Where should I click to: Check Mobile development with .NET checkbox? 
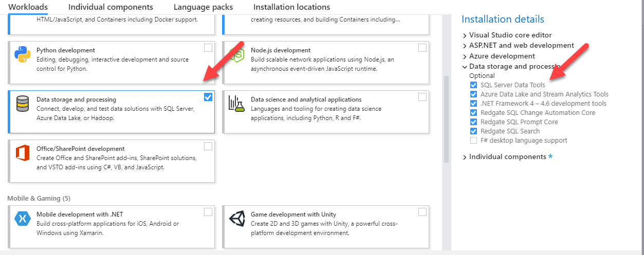click(x=208, y=212)
